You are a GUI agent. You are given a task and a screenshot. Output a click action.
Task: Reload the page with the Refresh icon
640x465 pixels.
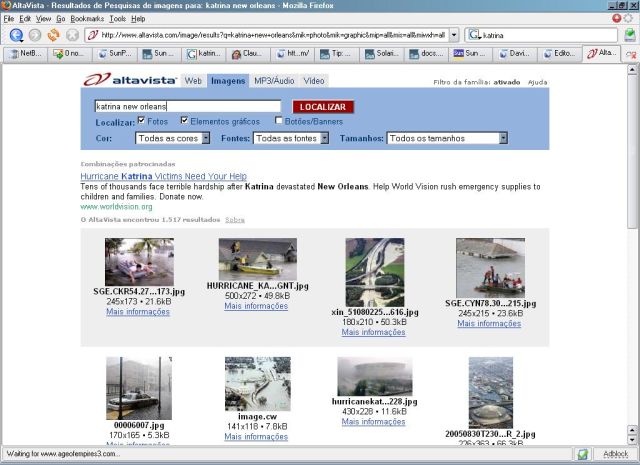tap(53, 35)
